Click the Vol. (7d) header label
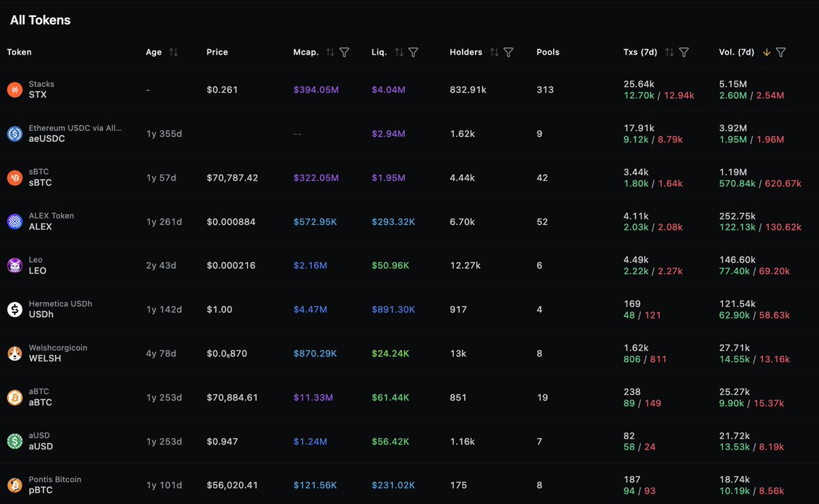Viewport: 819px width, 504px height. tap(736, 52)
